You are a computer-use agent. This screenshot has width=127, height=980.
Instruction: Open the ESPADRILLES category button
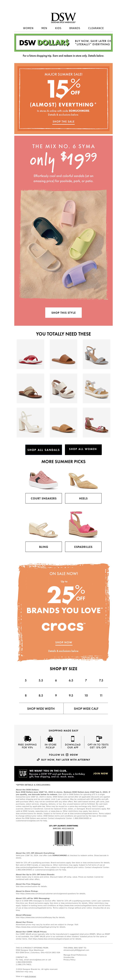[x=83, y=547]
